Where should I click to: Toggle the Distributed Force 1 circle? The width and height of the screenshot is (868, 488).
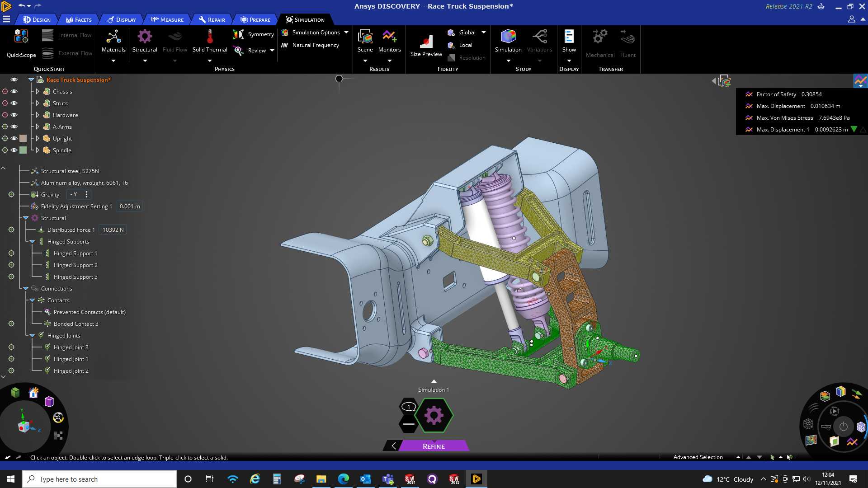point(11,230)
